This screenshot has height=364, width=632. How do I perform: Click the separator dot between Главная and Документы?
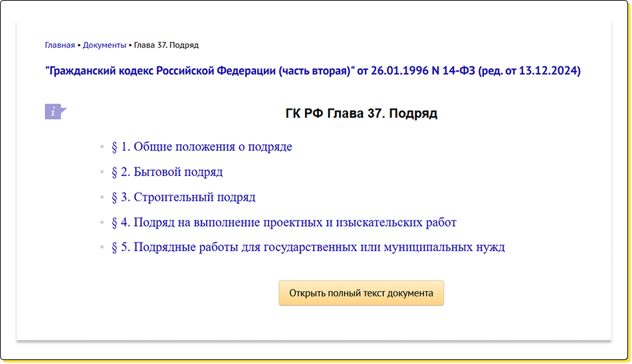[79, 45]
